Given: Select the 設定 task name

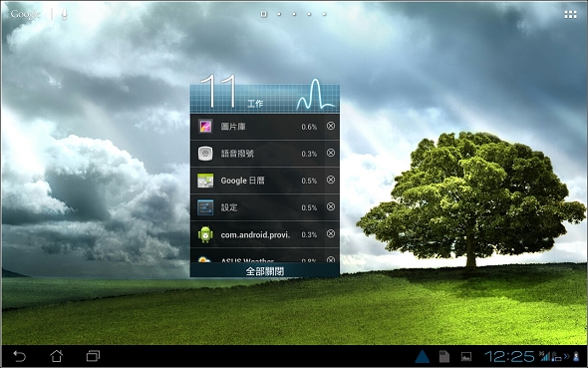Looking at the screenshot, I should (x=229, y=207).
